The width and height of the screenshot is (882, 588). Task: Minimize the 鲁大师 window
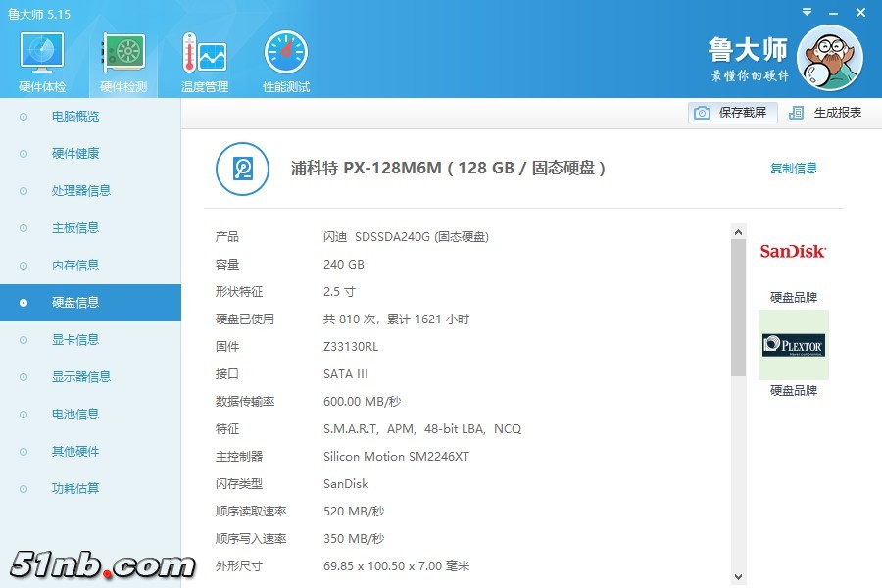[834, 13]
